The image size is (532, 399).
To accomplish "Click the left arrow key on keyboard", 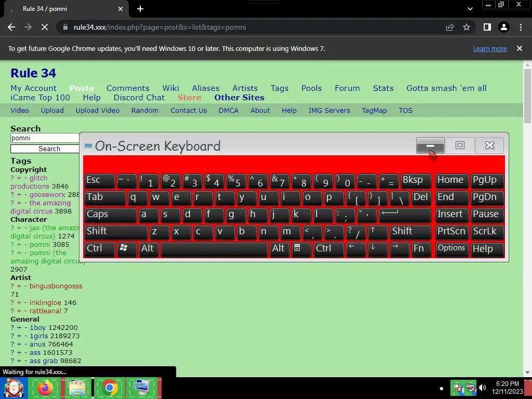I will [356, 249].
